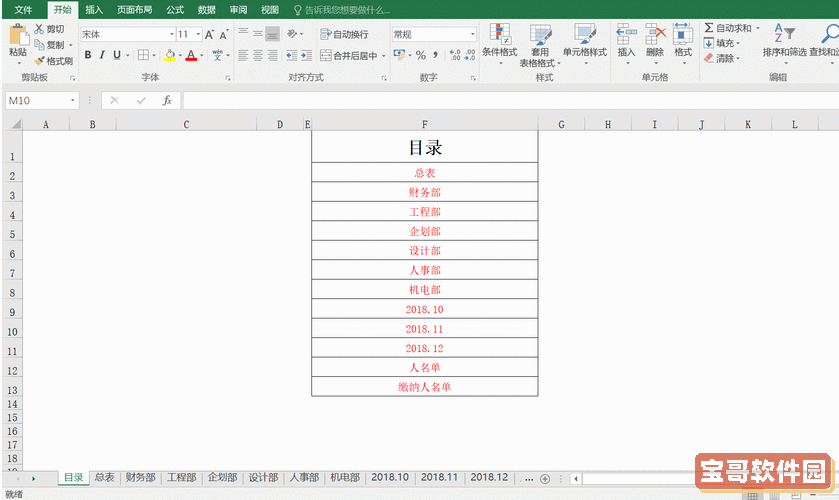The image size is (839, 500).
Task: Open Format as Table (套用表格格式)
Action: [540, 45]
